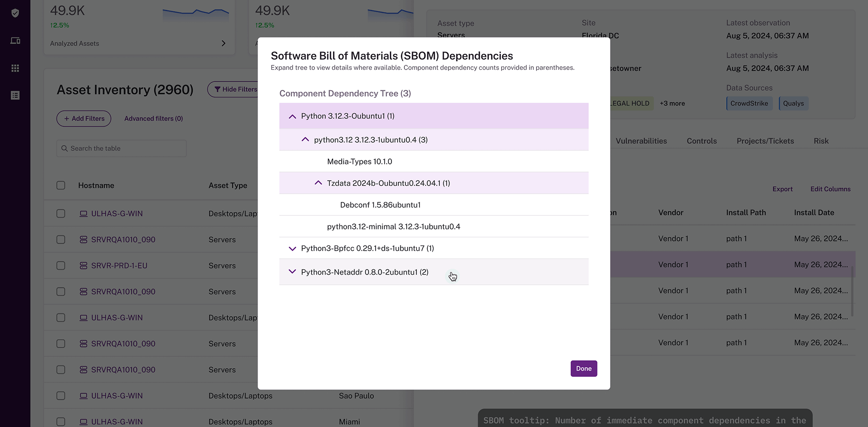Collapse the Python 3.12.3-0ubuntu1 tree node
Viewport: 868px width, 427px height.
tap(293, 116)
